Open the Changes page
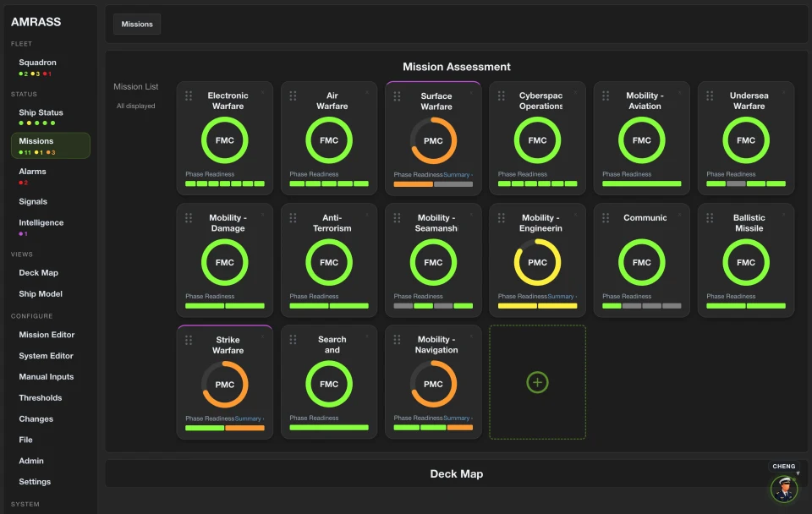 [x=36, y=418]
